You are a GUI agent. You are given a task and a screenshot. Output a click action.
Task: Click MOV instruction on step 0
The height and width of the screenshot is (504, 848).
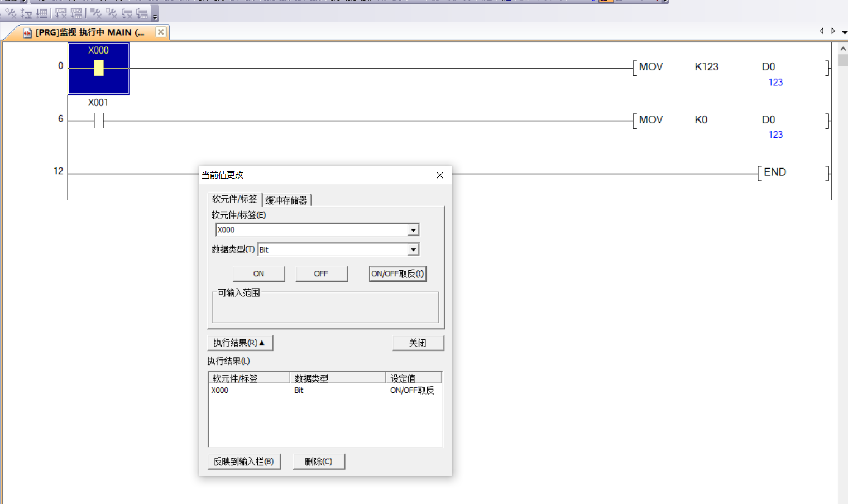651,67
